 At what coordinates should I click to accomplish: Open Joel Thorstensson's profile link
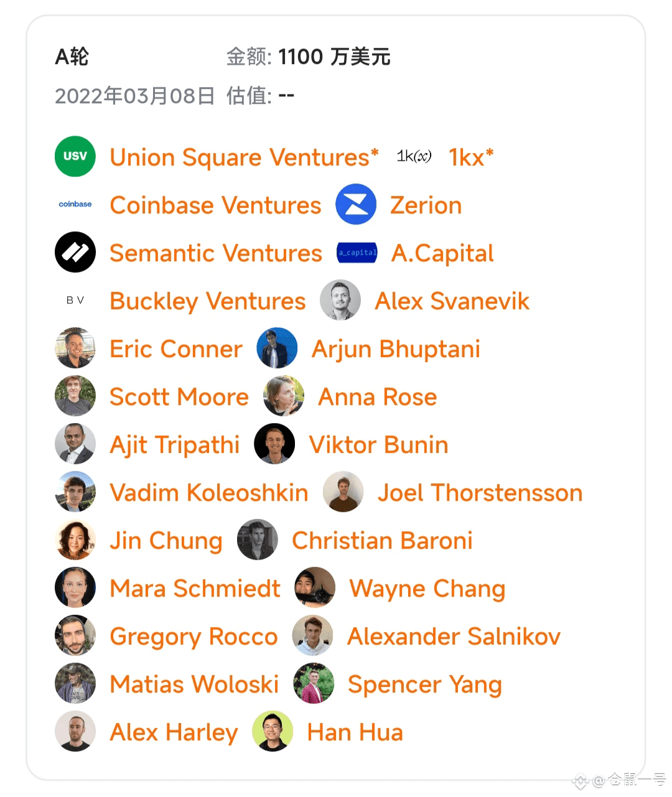click(x=480, y=493)
